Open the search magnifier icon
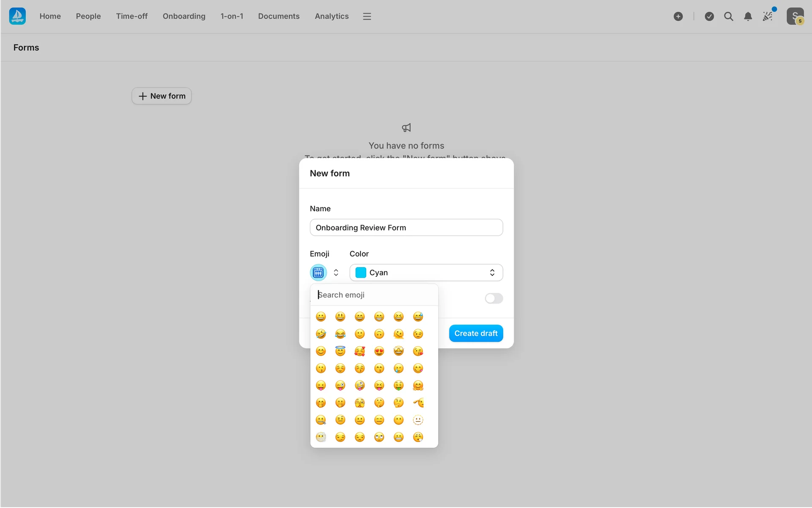Screen dimensions: 812x508 coord(728,16)
